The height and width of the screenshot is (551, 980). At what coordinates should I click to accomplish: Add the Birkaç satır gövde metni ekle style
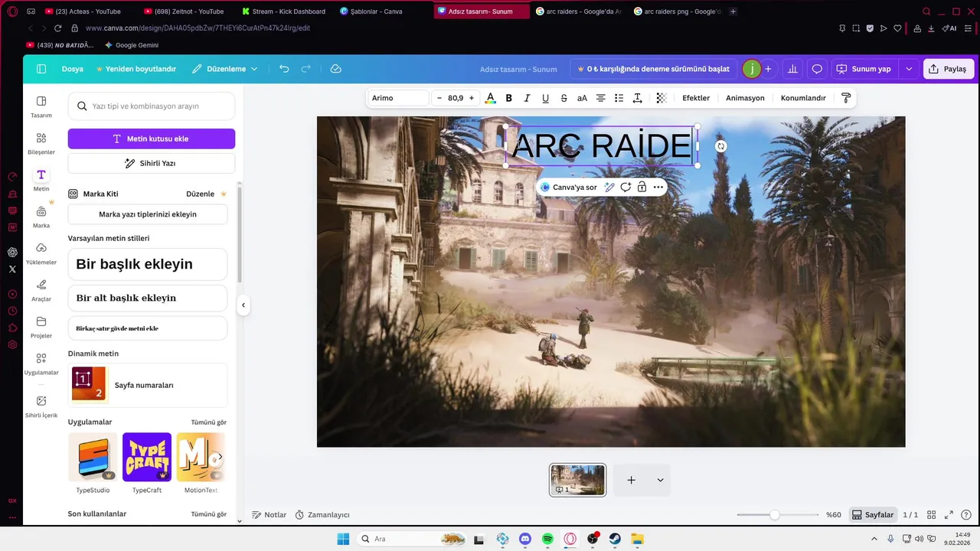[148, 328]
